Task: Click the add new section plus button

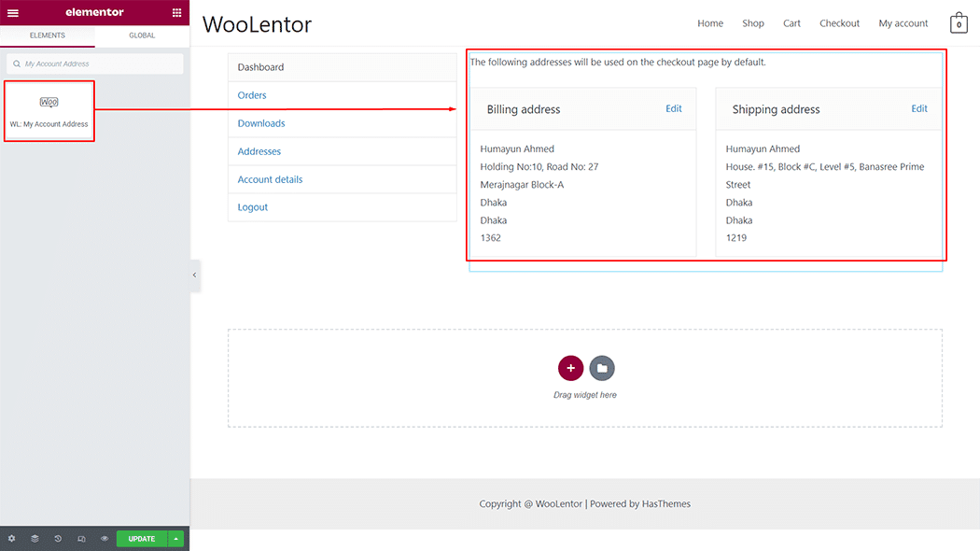Action: [x=570, y=368]
